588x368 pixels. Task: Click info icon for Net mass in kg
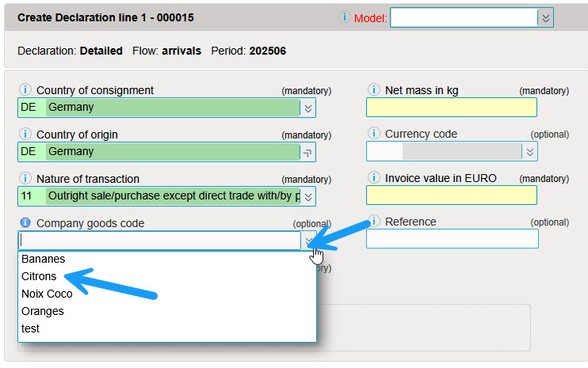(x=373, y=90)
